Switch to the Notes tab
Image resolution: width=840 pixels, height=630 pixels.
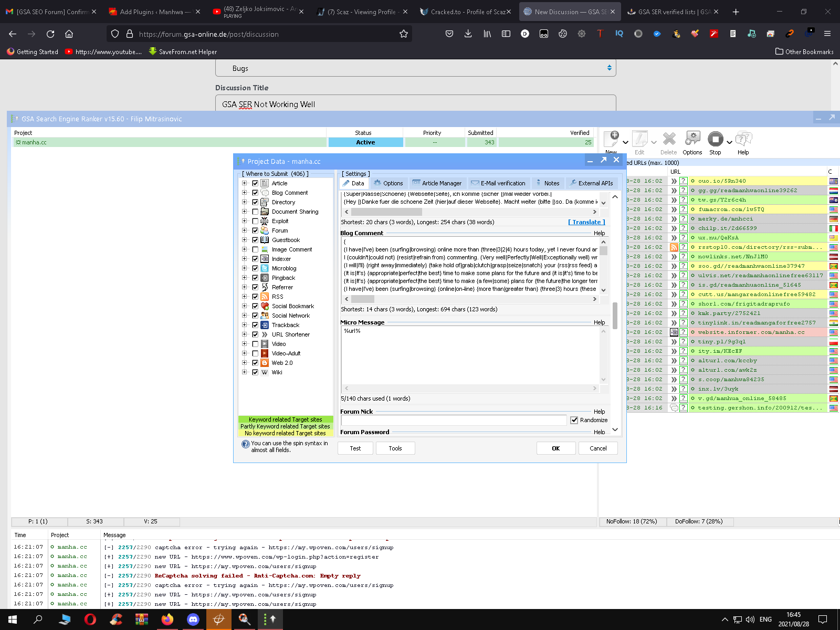click(x=548, y=183)
